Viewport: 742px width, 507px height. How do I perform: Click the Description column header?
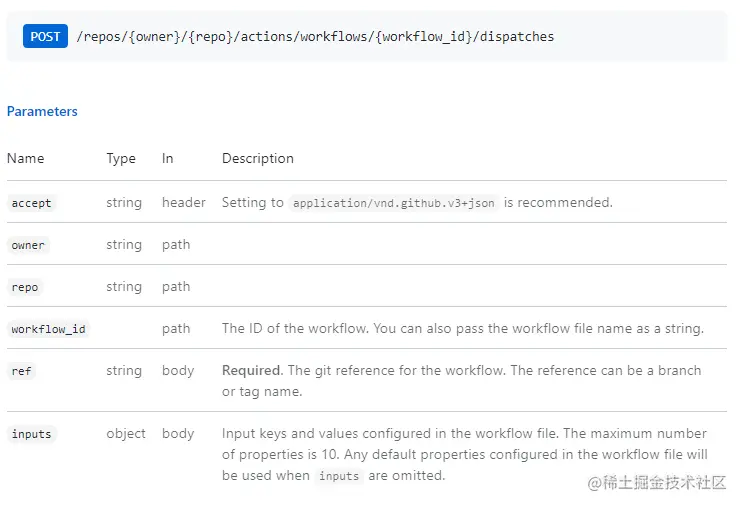(x=258, y=158)
